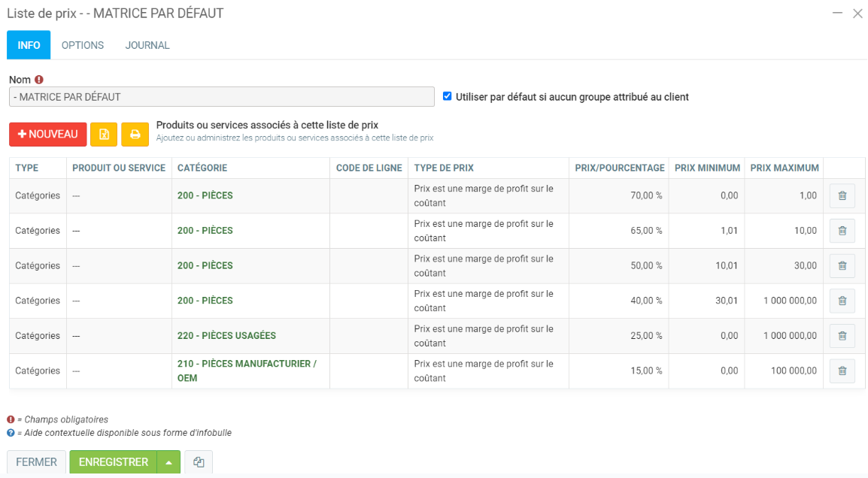
Task: Click the Nom input field
Action: point(222,97)
